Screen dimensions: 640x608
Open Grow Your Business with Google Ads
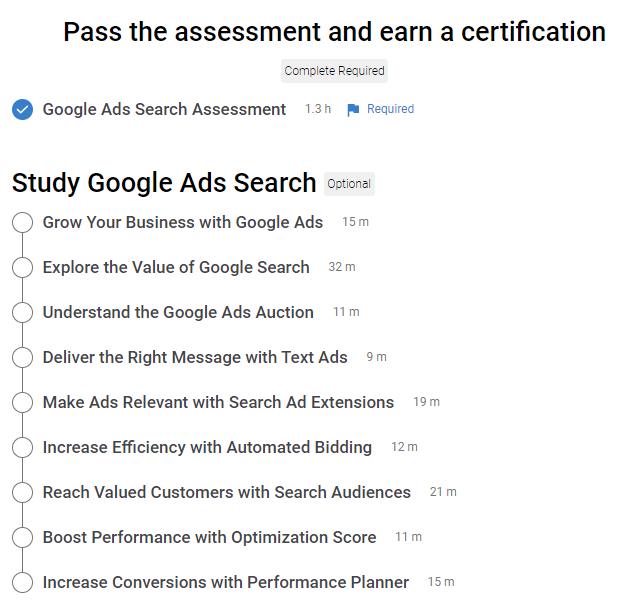click(x=183, y=222)
